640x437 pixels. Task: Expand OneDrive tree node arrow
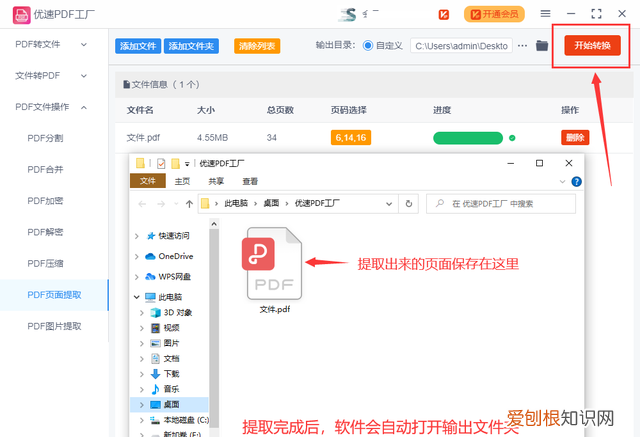pos(137,256)
